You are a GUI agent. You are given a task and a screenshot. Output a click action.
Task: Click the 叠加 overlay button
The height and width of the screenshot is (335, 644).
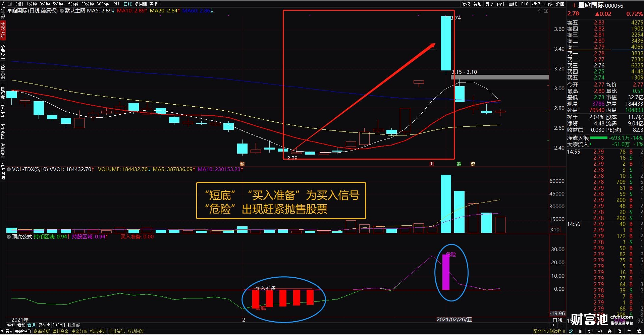click(478, 4)
